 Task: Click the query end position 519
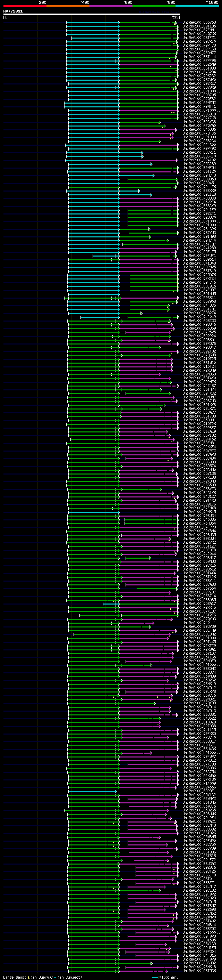click(x=175, y=17)
